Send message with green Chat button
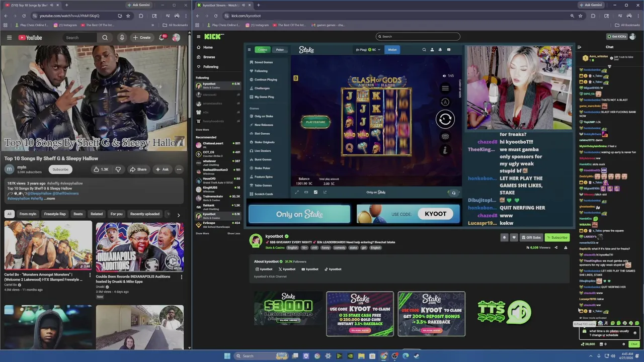Image resolution: width=644 pixels, height=362 pixels. click(633, 344)
